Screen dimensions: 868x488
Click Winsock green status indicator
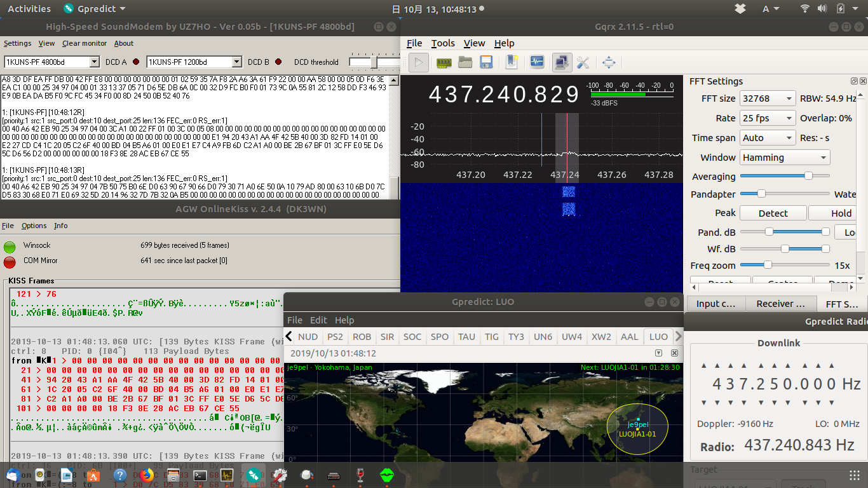pos(10,247)
